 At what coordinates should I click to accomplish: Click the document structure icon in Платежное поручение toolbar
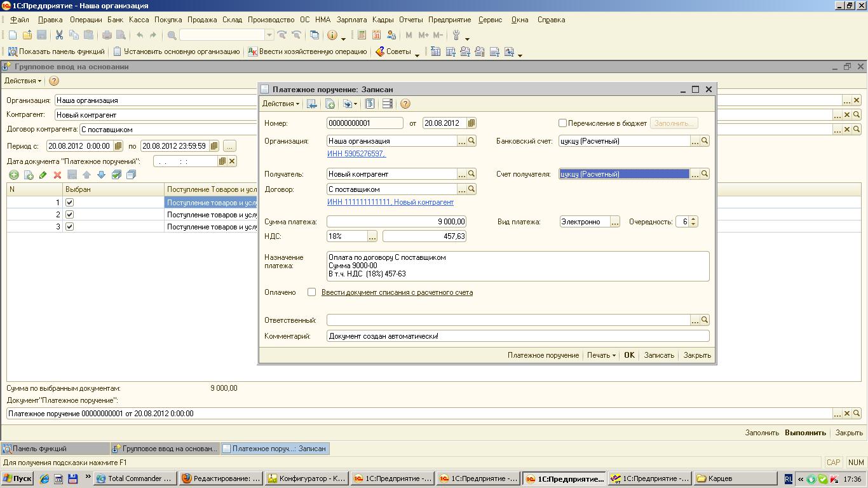tap(370, 104)
